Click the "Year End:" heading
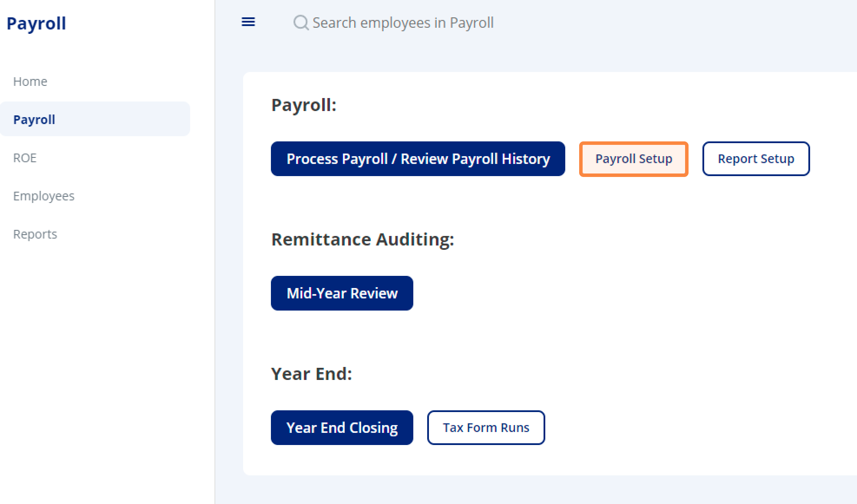This screenshot has width=857, height=504. [312, 374]
